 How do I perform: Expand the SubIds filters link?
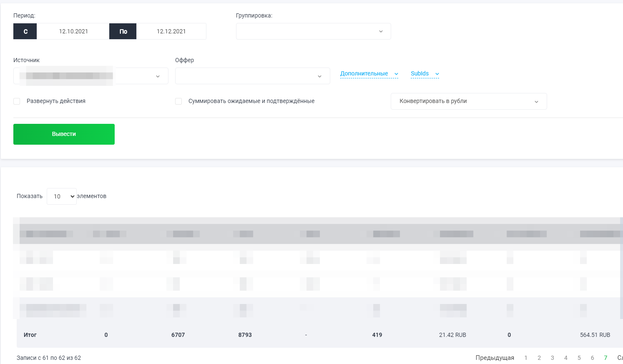click(425, 74)
